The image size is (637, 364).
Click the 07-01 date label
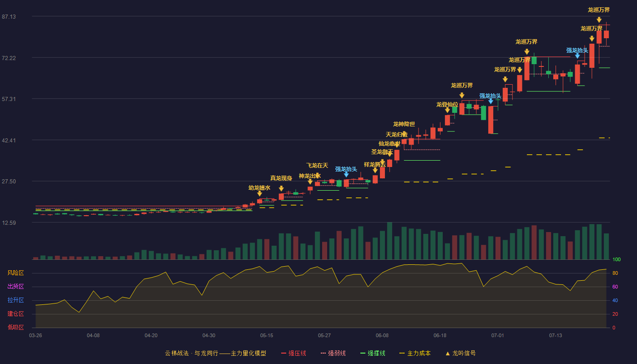tap(498, 335)
